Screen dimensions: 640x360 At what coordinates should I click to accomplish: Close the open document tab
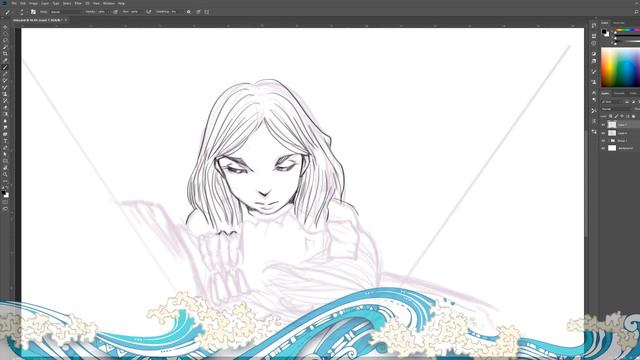(66, 20)
